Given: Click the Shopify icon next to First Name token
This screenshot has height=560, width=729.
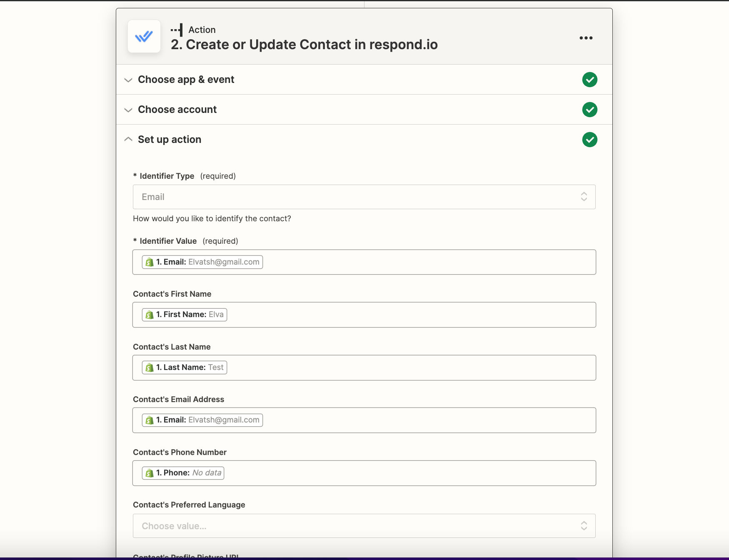Looking at the screenshot, I should (x=150, y=315).
